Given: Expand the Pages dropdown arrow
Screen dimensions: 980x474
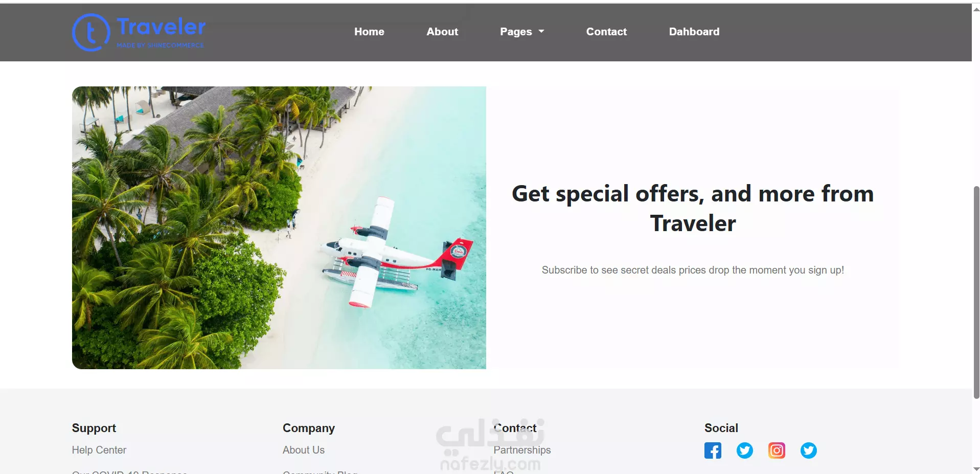Looking at the screenshot, I should tap(541, 32).
